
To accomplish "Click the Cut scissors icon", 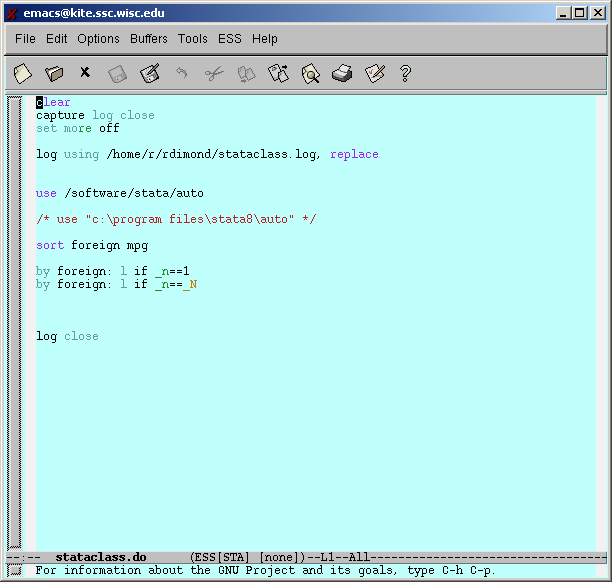I will pos(214,73).
